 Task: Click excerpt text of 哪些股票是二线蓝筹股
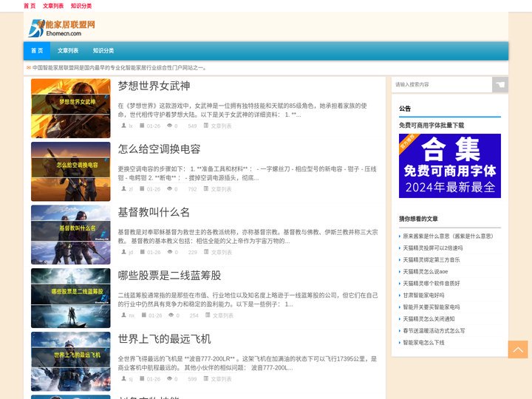click(248, 299)
